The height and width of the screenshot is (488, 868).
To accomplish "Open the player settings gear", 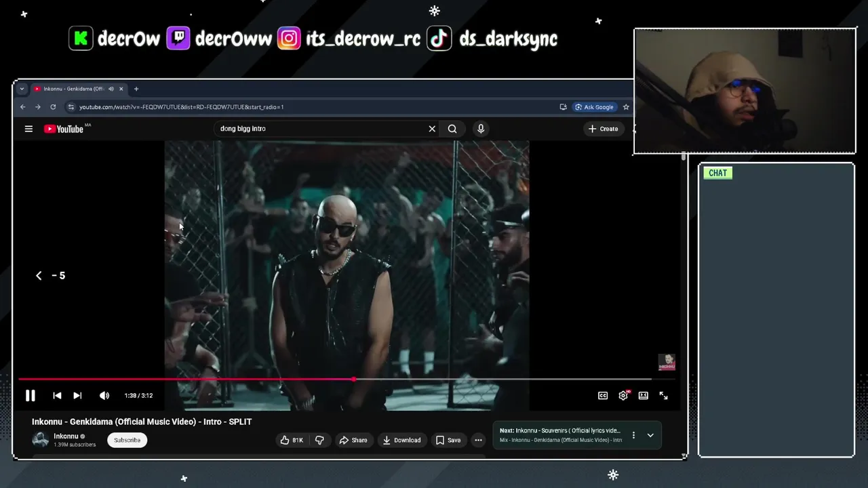I will [623, 395].
